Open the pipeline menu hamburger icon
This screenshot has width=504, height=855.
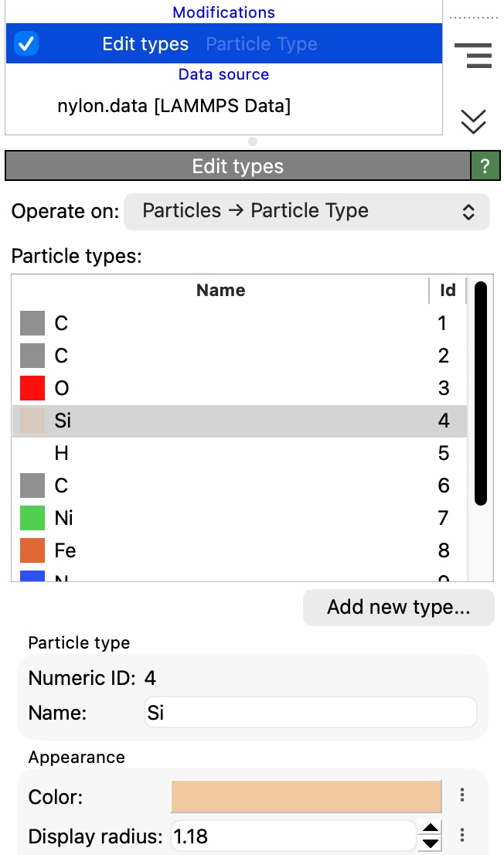(x=473, y=56)
